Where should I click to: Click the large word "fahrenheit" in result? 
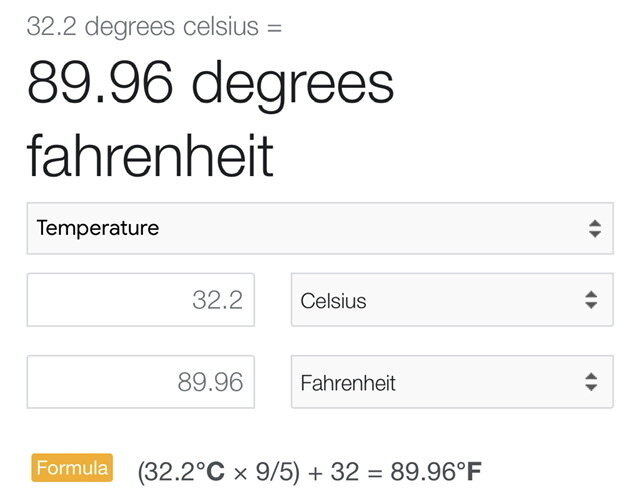click(150, 155)
